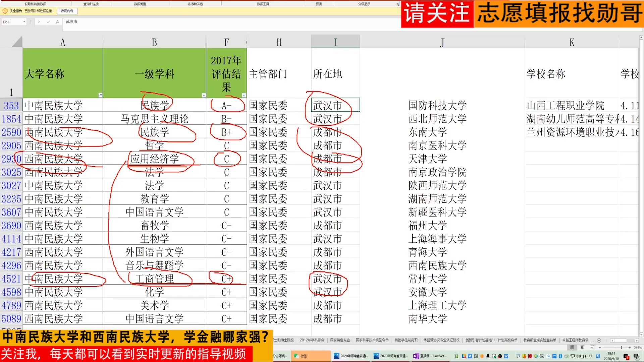Switch to the 2012年学科排名 sheet tab
This screenshot has width=644, height=362.
(x=312, y=340)
